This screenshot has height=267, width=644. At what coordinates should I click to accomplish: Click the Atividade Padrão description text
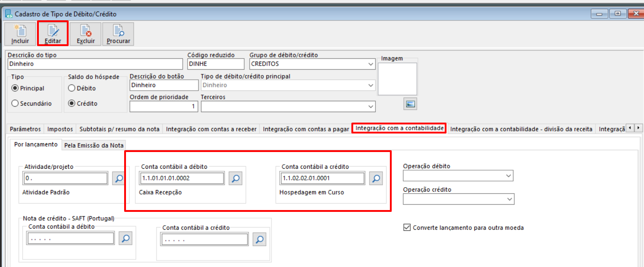(46, 192)
